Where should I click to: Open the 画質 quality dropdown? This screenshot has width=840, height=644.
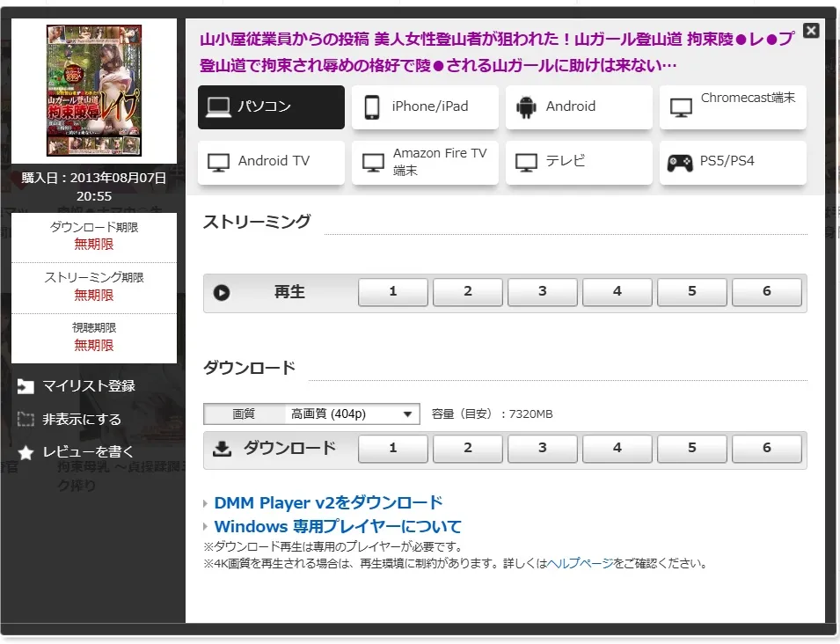point(352,414)
